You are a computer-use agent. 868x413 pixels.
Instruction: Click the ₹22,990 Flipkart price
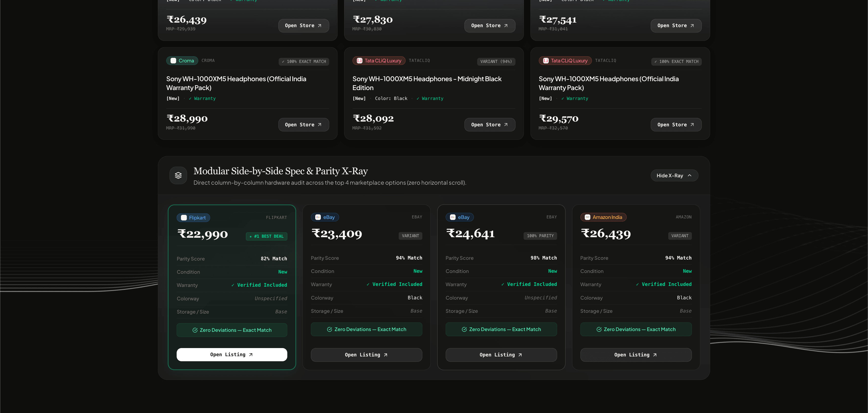[x=203, y=234]
